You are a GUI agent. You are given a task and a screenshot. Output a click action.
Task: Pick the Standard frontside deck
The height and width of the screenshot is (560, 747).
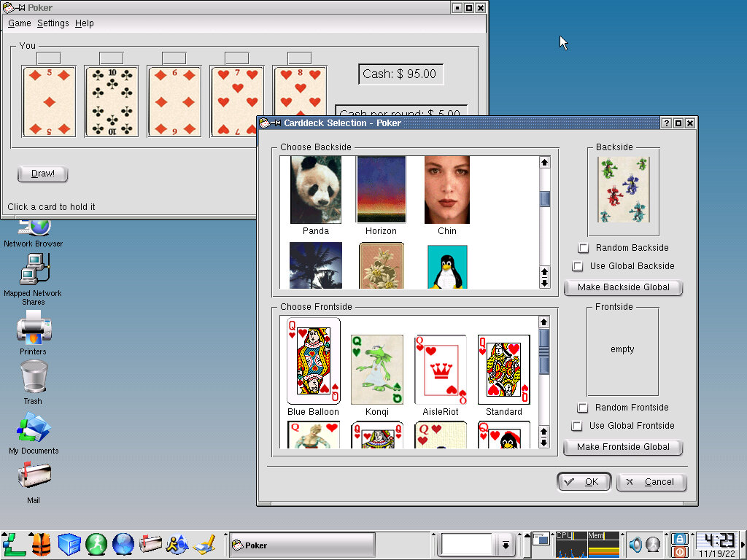pos(503,370)
